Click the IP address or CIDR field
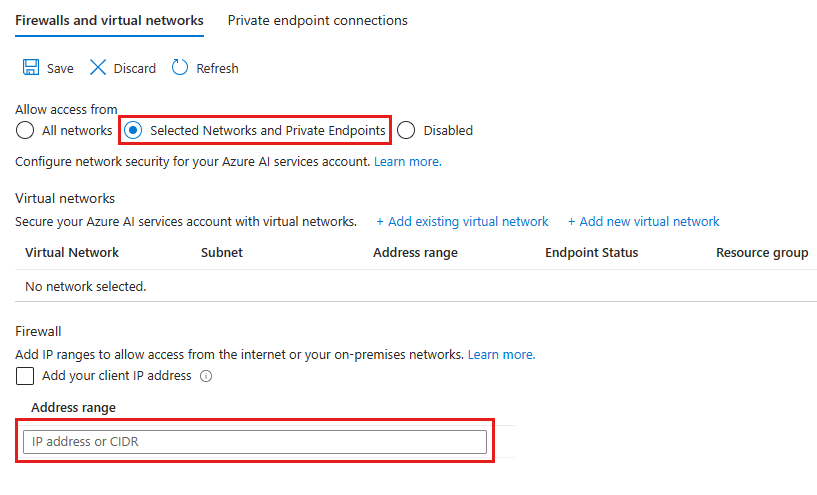 255,441
